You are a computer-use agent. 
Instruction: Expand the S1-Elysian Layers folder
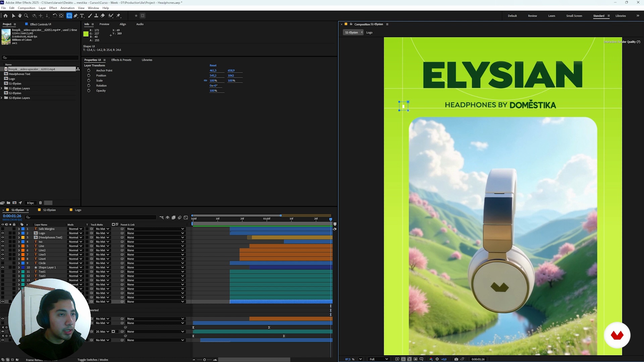pos(2,88)
